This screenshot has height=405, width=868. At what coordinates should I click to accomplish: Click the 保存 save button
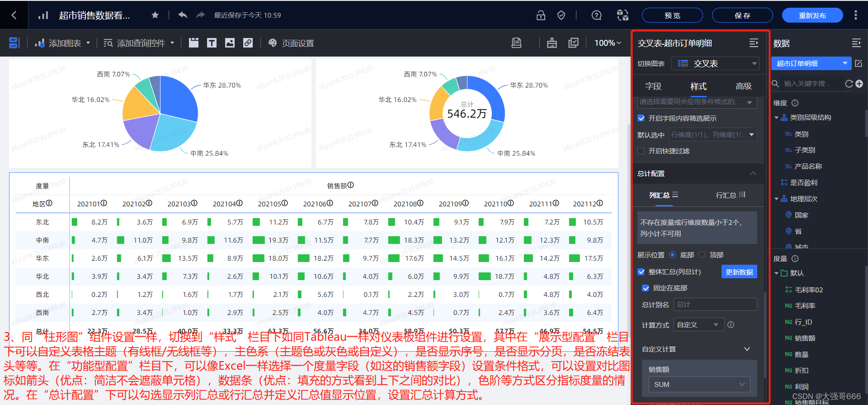(742, 15)
